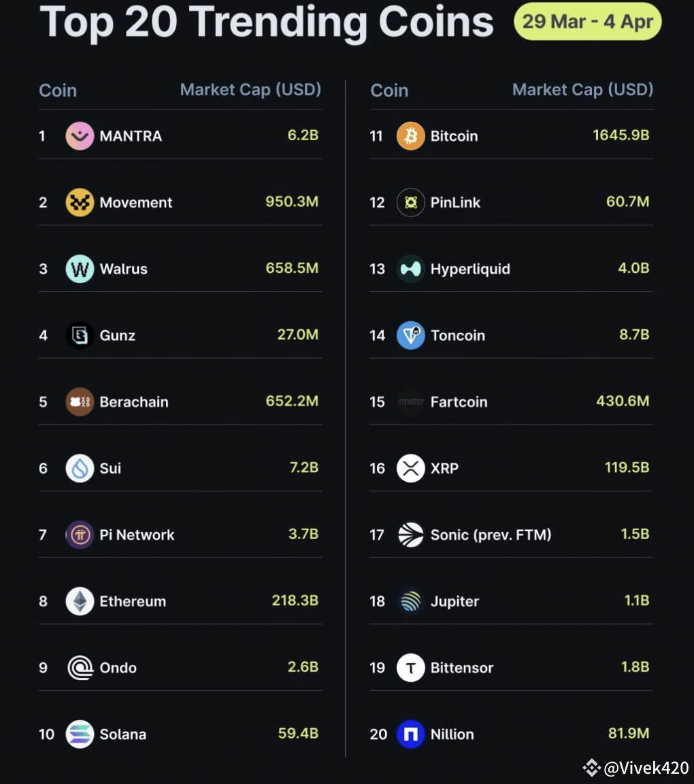
Task: Click the Movement yellow logo
Action: click(80, 203)
